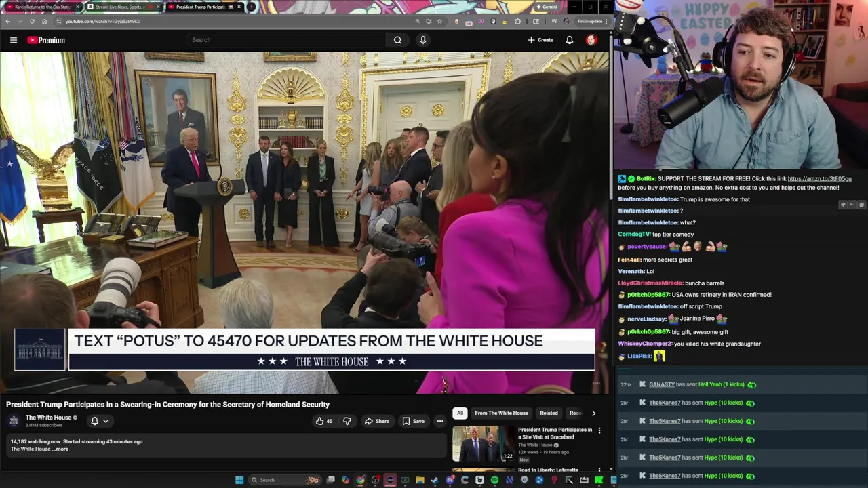
Task: Open browser extensions puzzle icon
Action: click(518, 21)
